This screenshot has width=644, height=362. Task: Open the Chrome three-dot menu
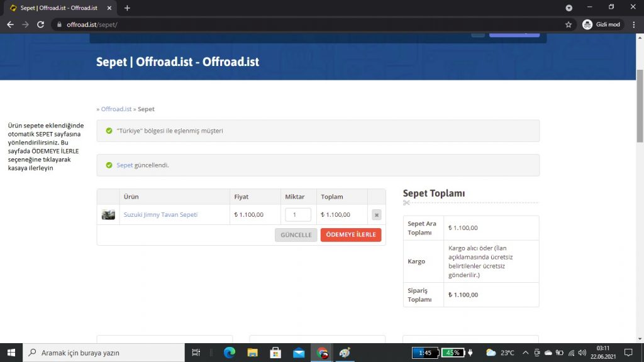(x=634, y=25)
